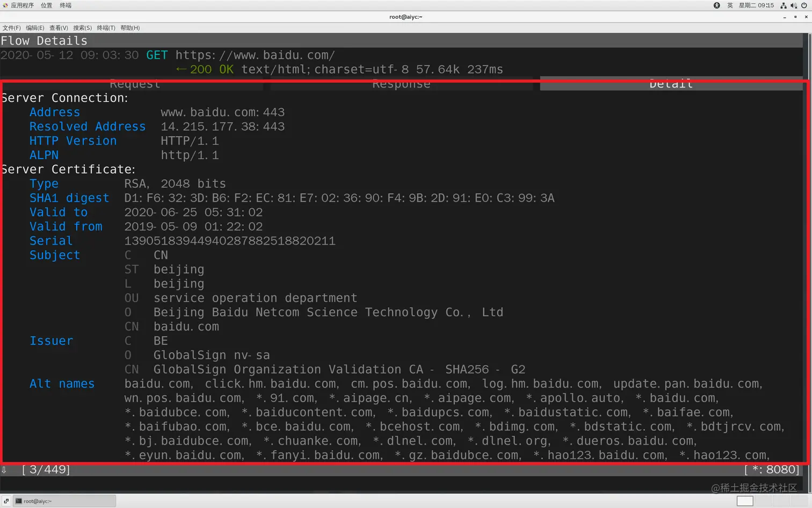Image resolution: width=812 pixels, height=508 pixels.
Task: Click the 'RSA, 2048 bits' value
Action: (175, 184)
